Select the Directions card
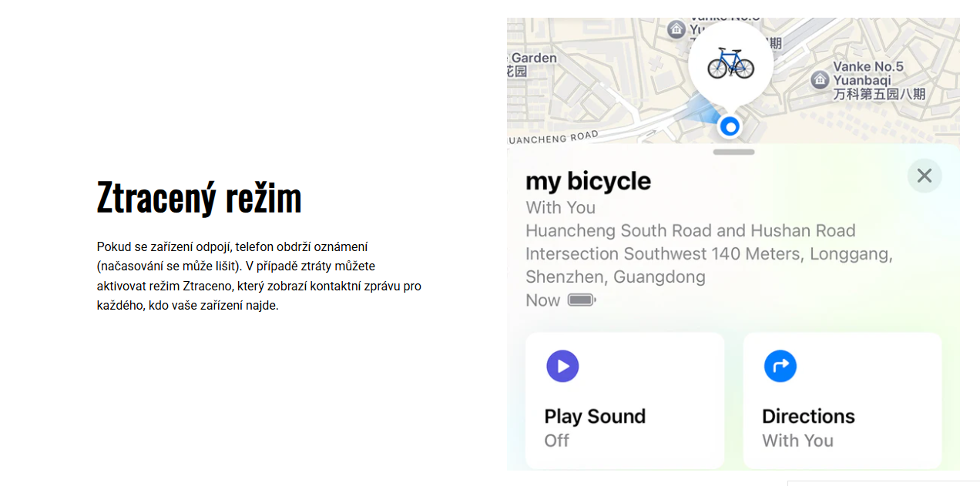The height and width of the screenshot is (486, 980). pyautogui.click(x=842, y=400)
